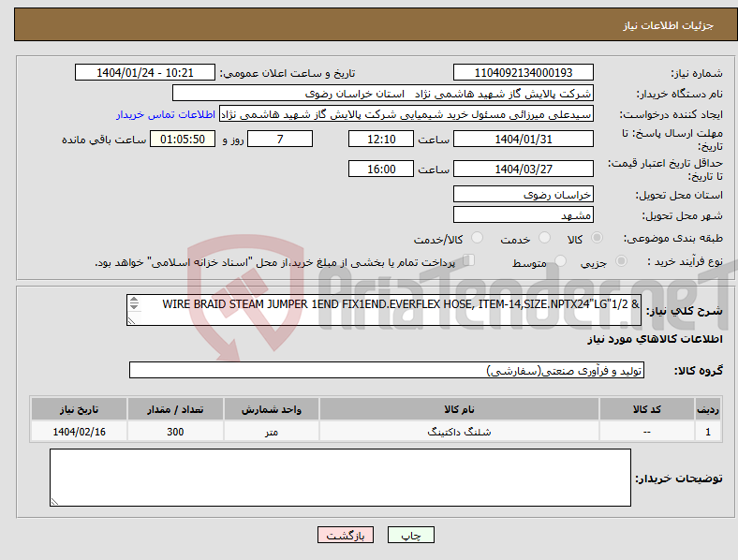Image resolution: width=738 pixels, height=560 pixels.
Task: Select the خدمت radio button
Action: [x=544, y=238]
